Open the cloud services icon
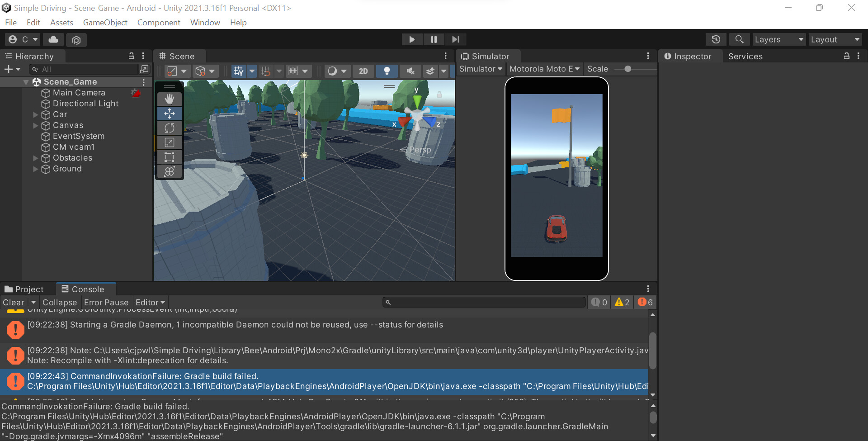The image size is (868, 441). pos(53,40)
